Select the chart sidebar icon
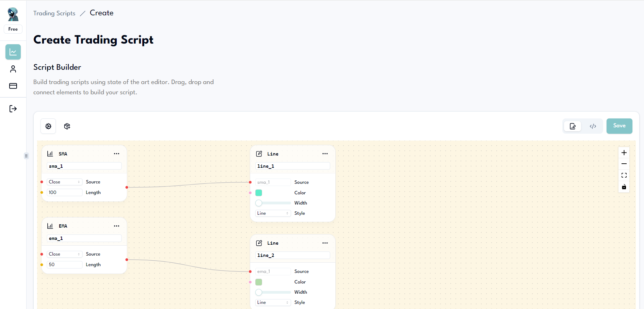 pyautogui.click(x=13, y=52)
